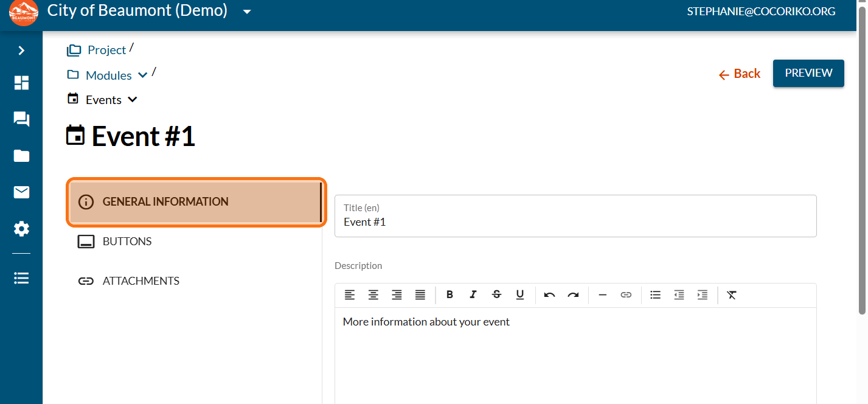868x404 pixels.
Task: Insert horizontal rule in description
Action: pyautogui.click(x=602, y=295)
